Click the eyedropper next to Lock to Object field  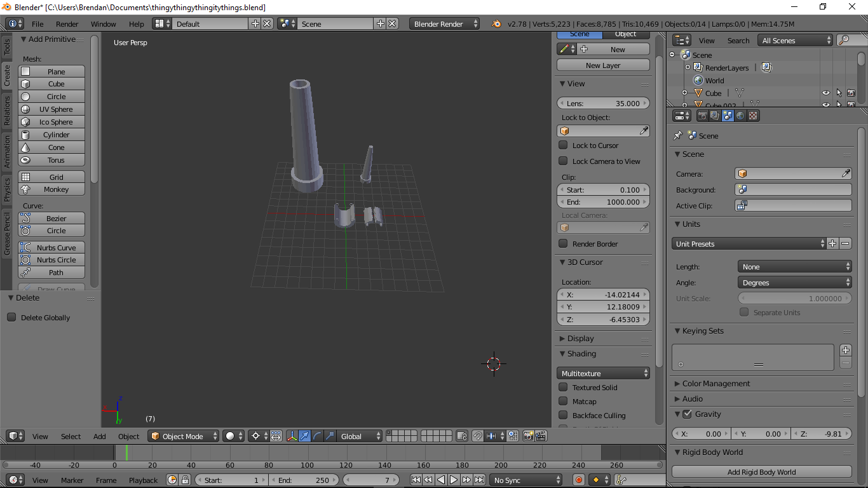click(x=644, y=131)
